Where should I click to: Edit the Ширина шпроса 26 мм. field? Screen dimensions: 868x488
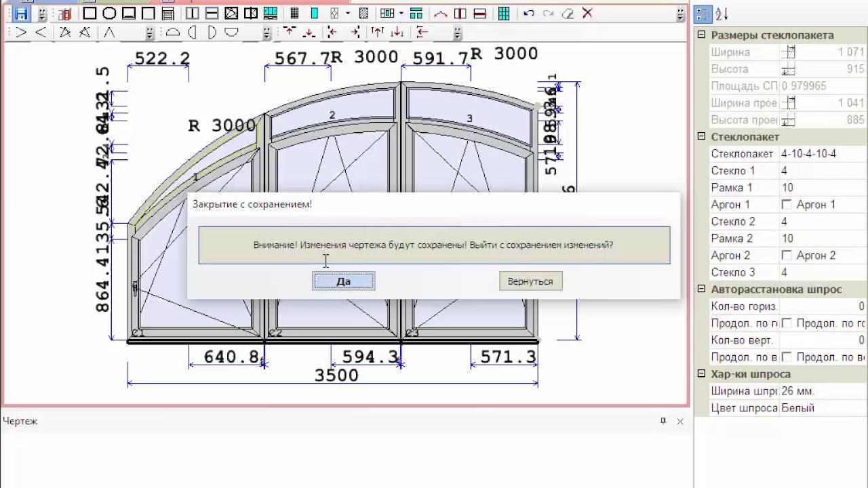(x=823, y=391)
